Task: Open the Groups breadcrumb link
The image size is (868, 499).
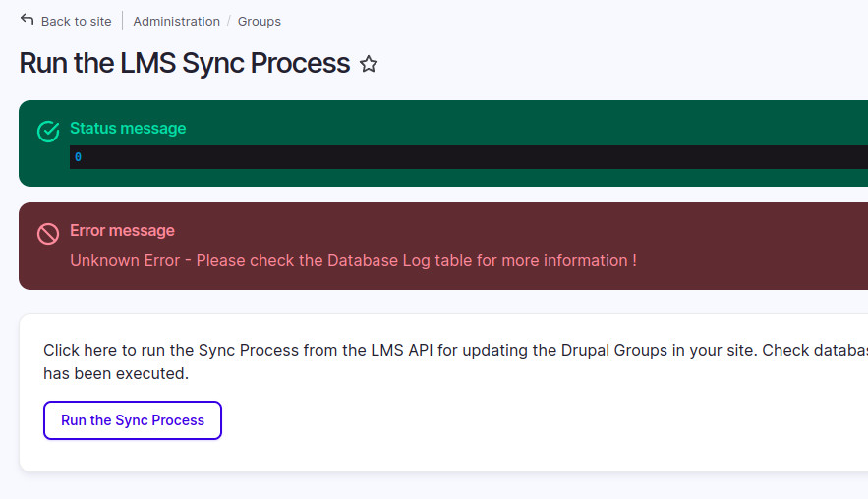Action: tap(260, 21)
